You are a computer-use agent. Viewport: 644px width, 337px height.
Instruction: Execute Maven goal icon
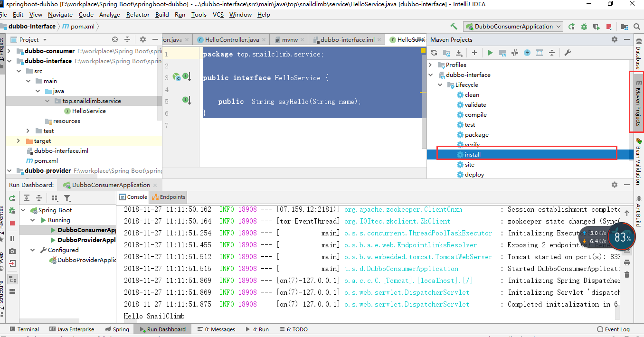point(502,53)
